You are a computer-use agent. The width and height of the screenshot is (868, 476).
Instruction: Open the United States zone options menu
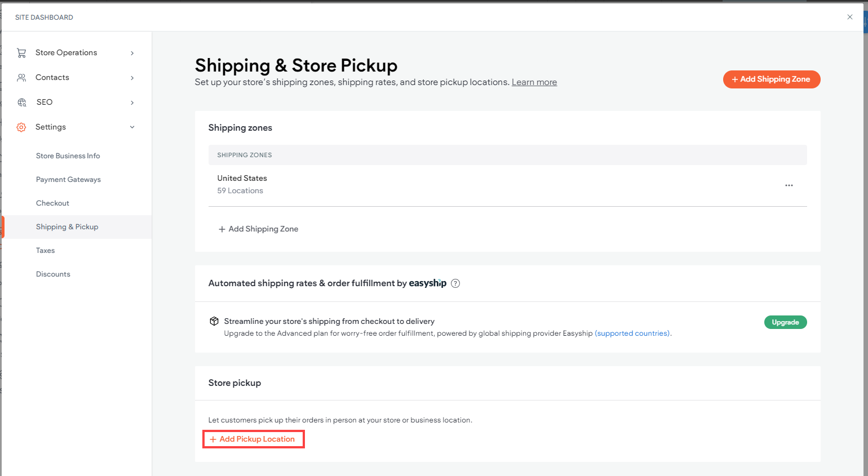click(x=789, y=185)
